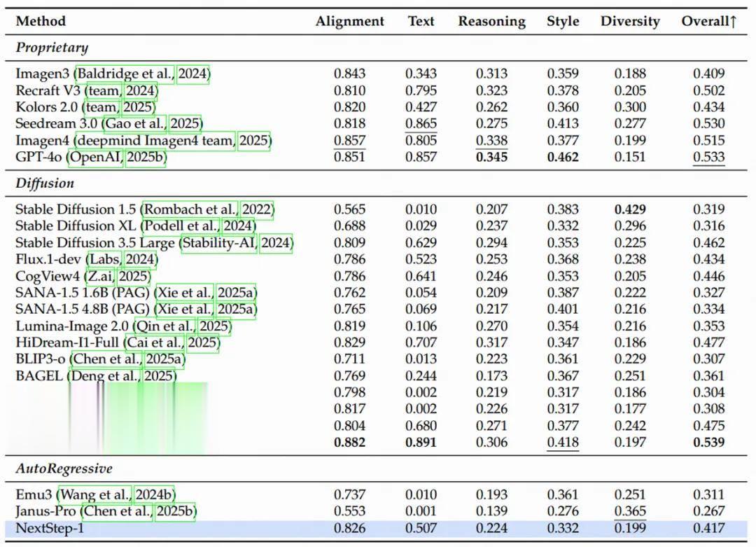
Task: Click the Alignment column header
Action: [350, 22]
